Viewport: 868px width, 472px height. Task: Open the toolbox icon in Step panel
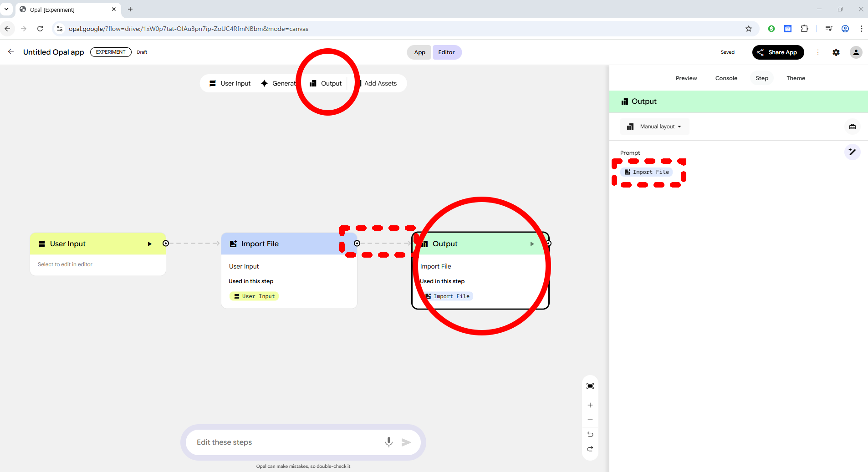coord(853,127)
